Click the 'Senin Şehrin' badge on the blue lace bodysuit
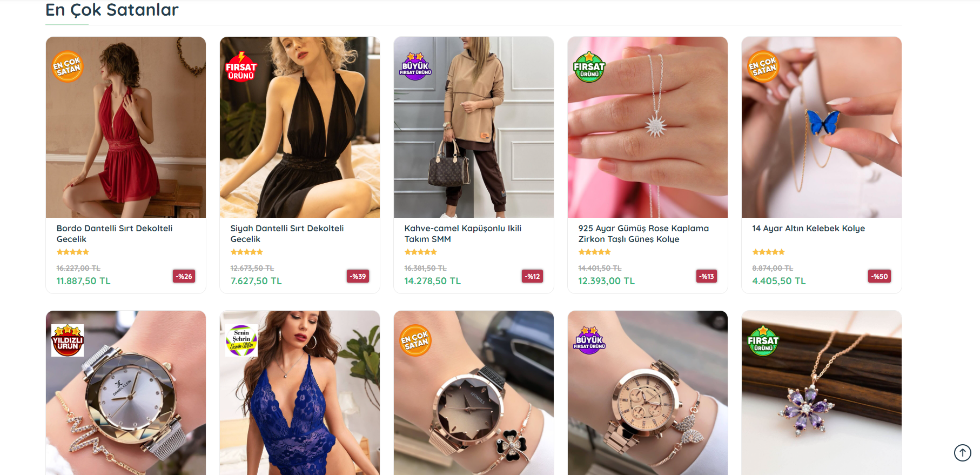 [241, 340]
